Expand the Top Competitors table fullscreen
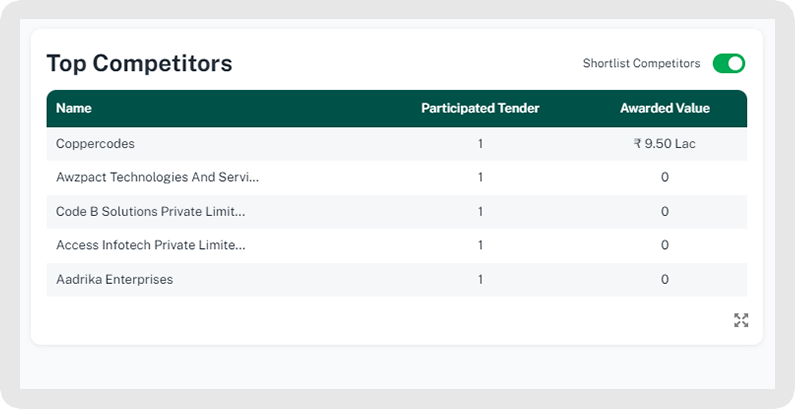This screenshot has width=795, height=409. pyautogui.click(x=741, y=320)
